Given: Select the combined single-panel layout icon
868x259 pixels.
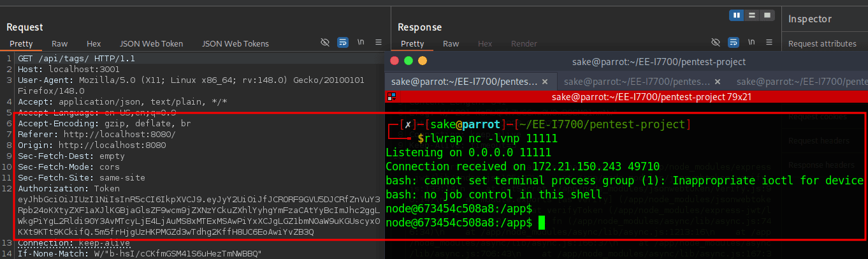Looking at the screenshot, I should [x=767, y=15].
